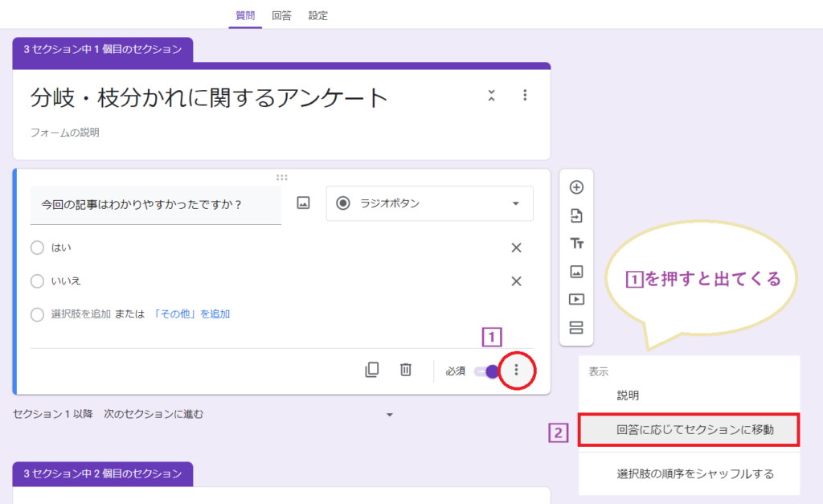This screenshot has width=823, height=504.
Task: Click 選択肢の順序をシャッフルする option
Action: click(689, 475)
